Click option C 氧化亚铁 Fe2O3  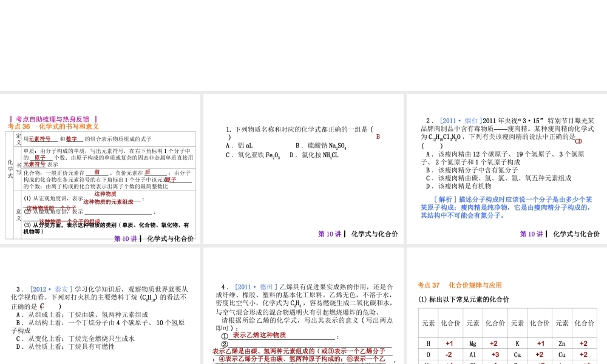pos(253,155)
